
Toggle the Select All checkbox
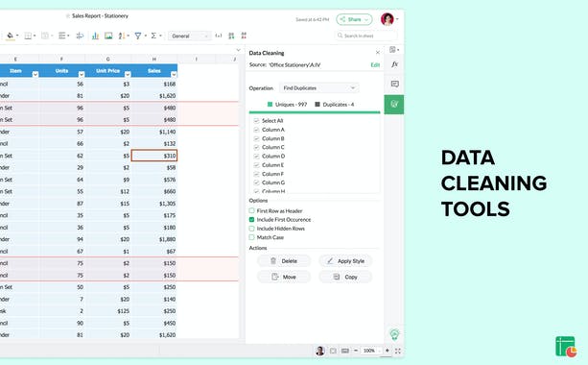pos(256,120)
